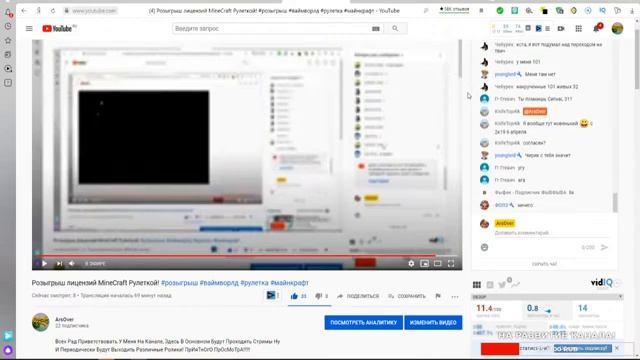
Task: Mute the player with the volume icon
Action: pos(72,264)
